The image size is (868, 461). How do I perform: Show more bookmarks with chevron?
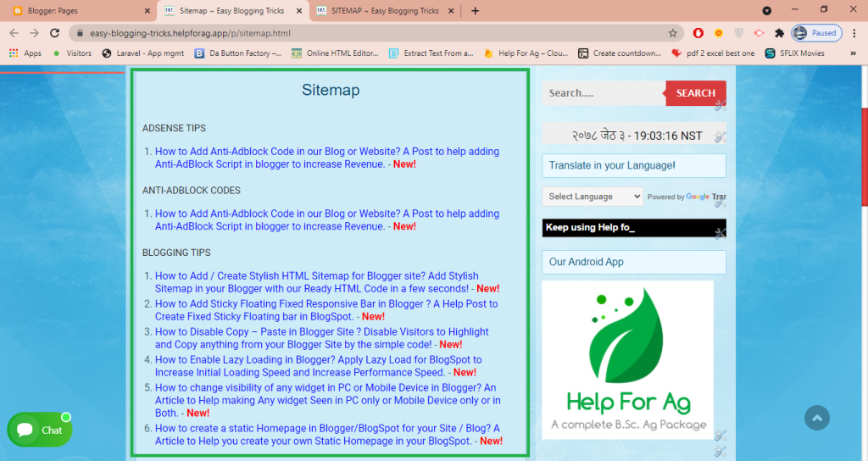point(853,53)
